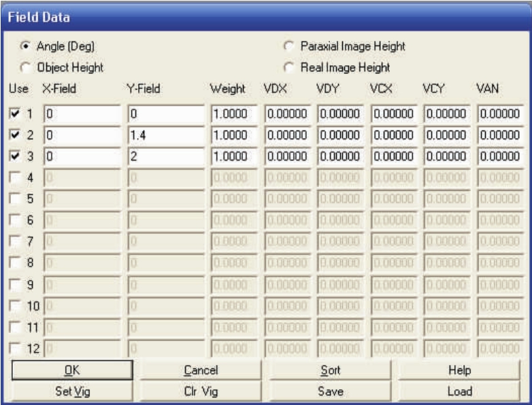
Task: Edit X-Field value for field 3
Action: [82, 156]
